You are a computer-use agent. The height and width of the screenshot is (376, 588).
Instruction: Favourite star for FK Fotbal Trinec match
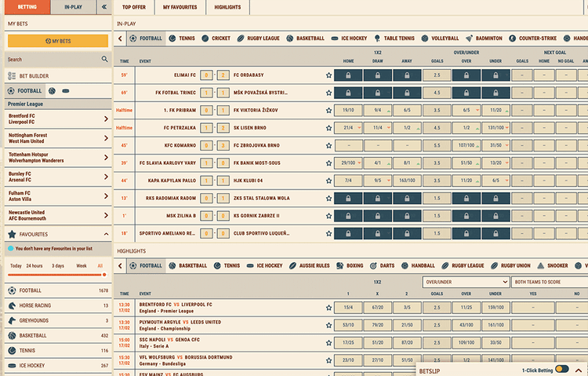pos(328,93)
